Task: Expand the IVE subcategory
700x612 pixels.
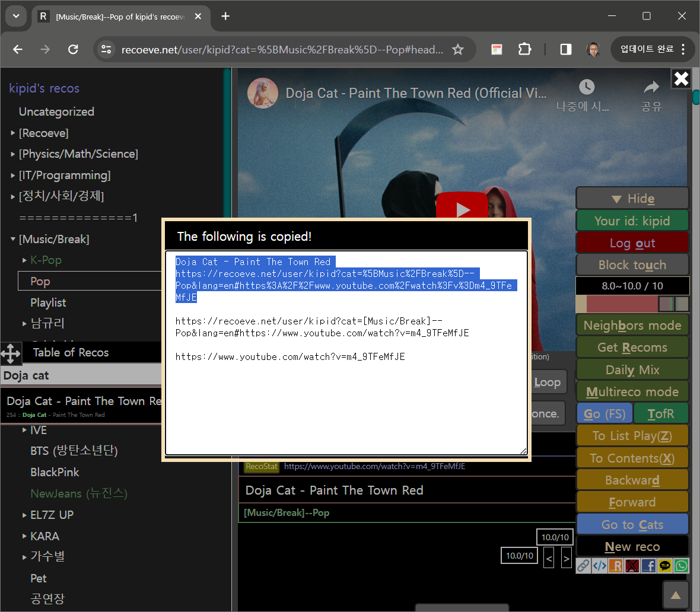Action: coord(24,430)
